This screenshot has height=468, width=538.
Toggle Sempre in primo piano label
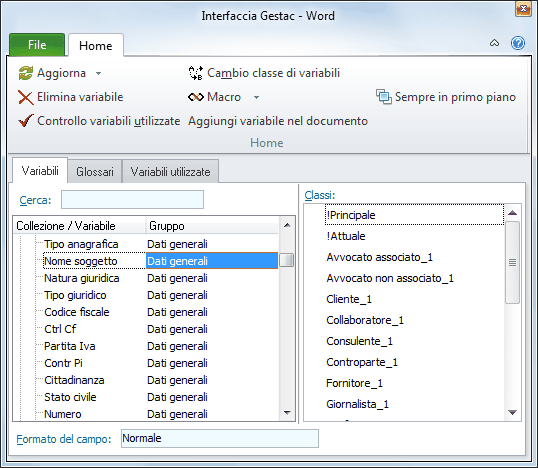pyautogui.click(x=455, y=97)
